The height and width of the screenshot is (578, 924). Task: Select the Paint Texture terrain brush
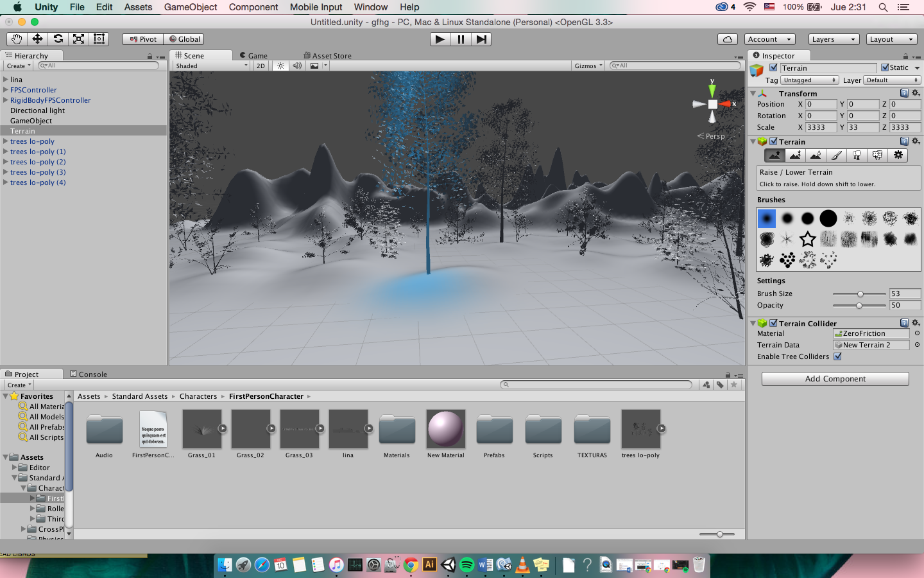(x=836, y=155)
